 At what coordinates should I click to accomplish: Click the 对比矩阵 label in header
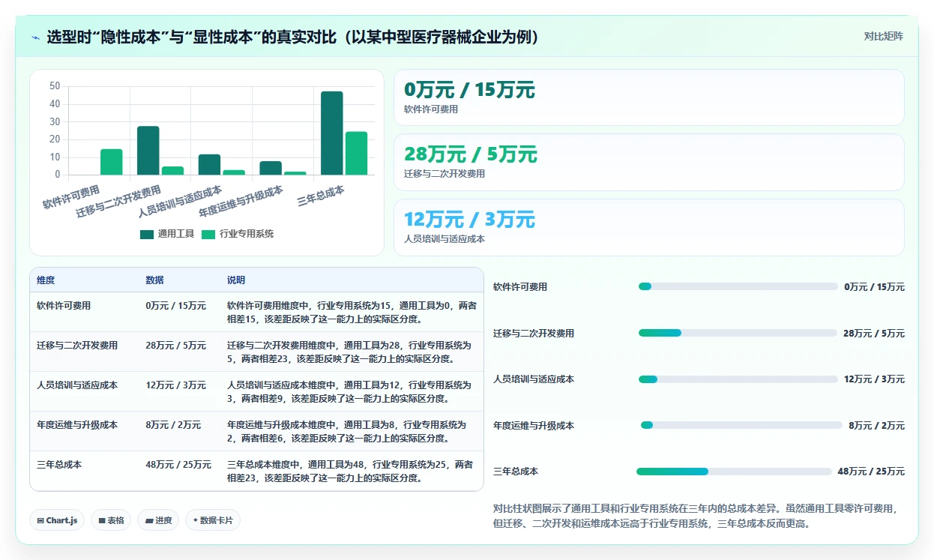(x=883, y=36)
